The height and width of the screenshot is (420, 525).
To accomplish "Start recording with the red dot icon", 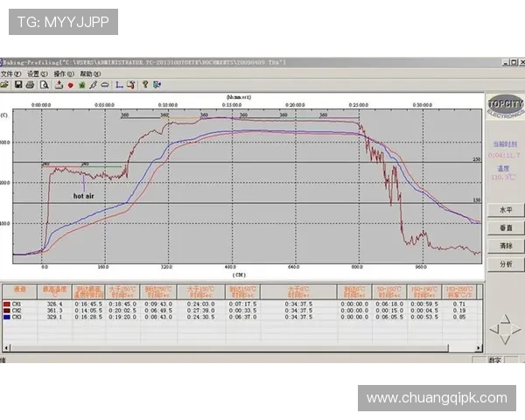I will (x=70, y=86).
